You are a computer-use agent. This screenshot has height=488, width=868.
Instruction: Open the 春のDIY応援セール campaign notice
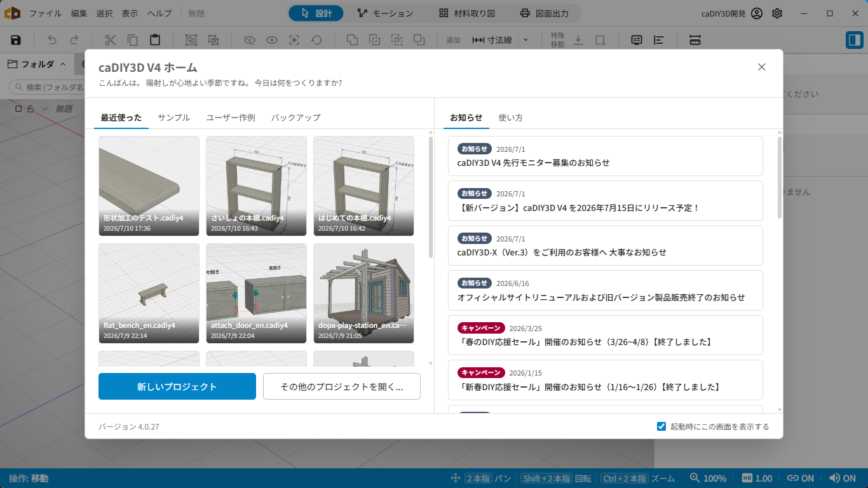(605, 335)
